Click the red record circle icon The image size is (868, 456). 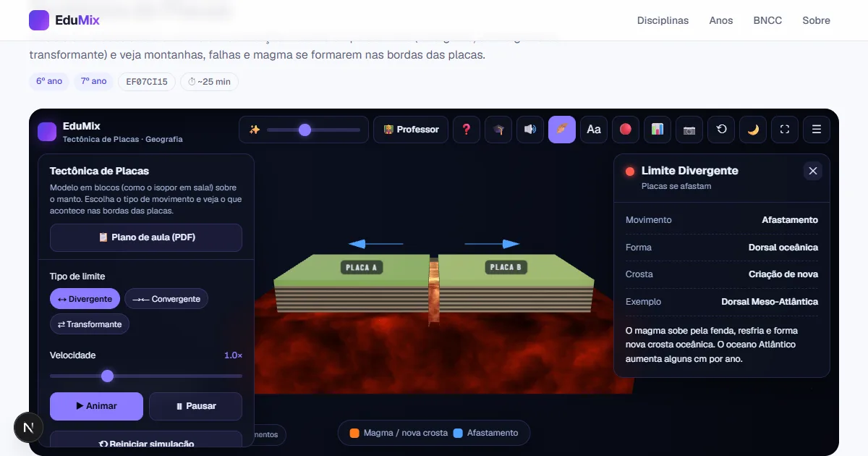[x=626, y=130]
